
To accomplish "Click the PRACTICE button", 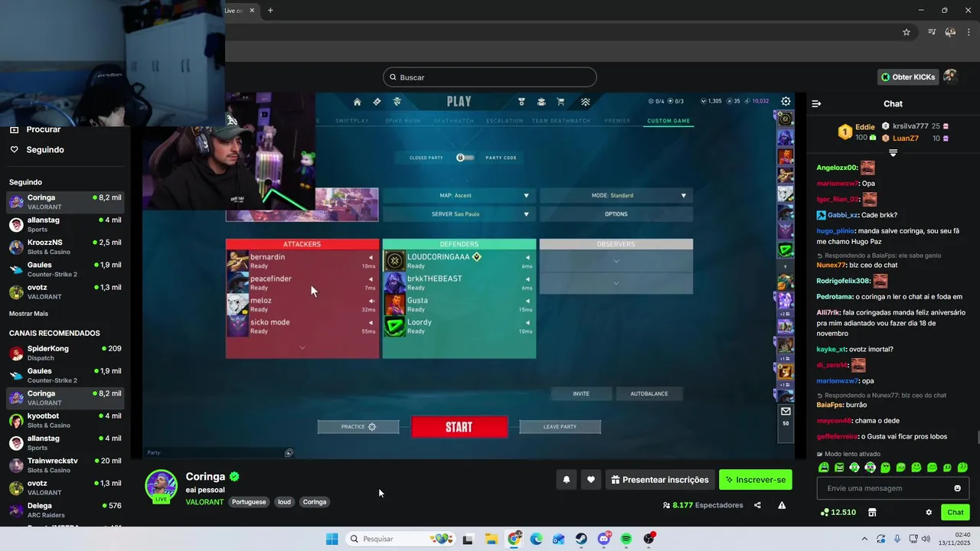I will click(358, 426).
